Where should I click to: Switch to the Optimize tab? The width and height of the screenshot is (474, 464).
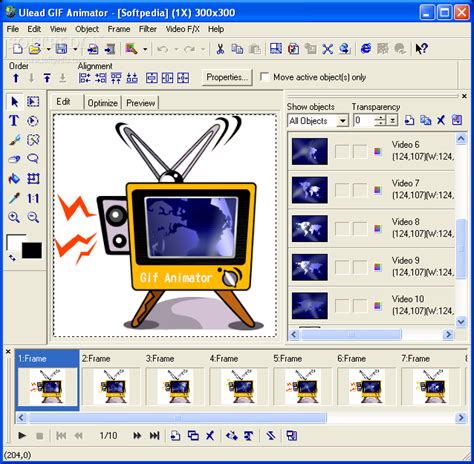(102, 103)
